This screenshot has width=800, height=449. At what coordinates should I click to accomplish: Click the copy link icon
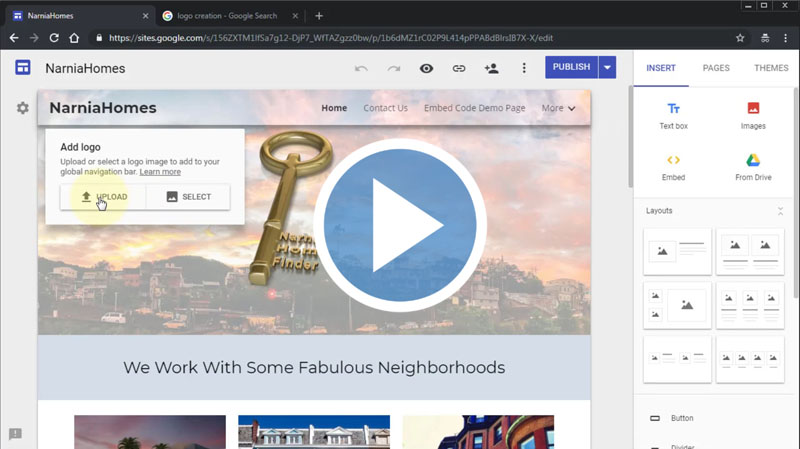[459, 69]
